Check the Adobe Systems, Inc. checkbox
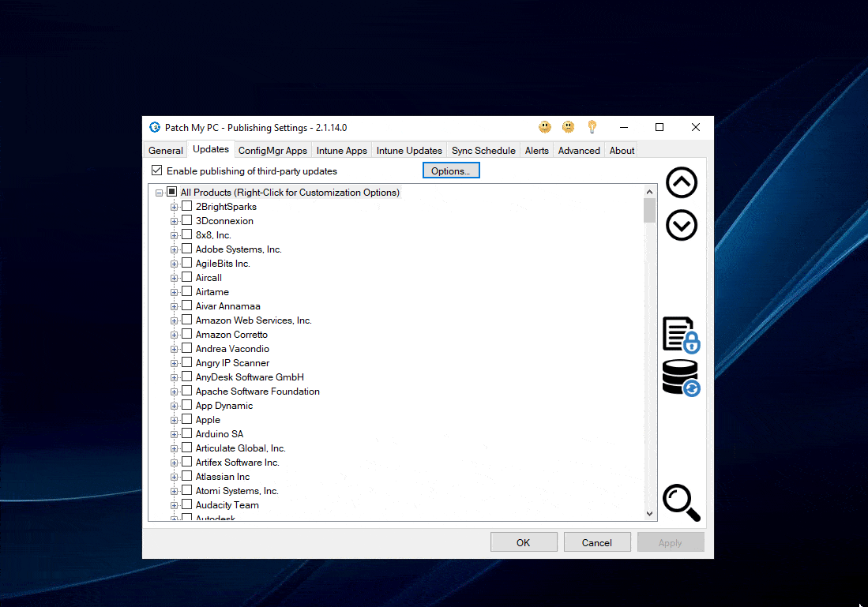Viewport: 868px width, 607px height. pos(187,249)
